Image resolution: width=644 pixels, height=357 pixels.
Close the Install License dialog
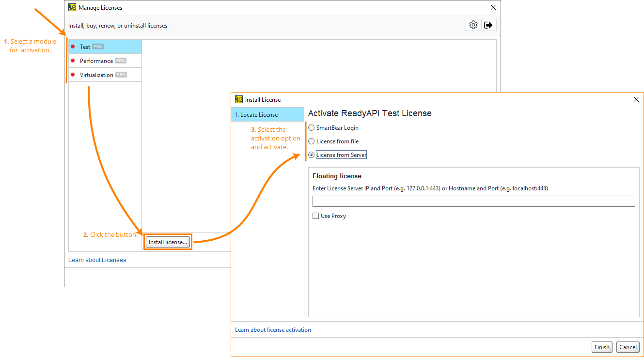[x=636, y=99]
